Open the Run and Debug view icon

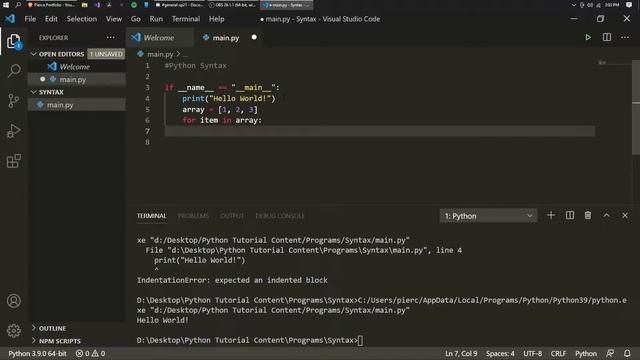click(13, 131)
